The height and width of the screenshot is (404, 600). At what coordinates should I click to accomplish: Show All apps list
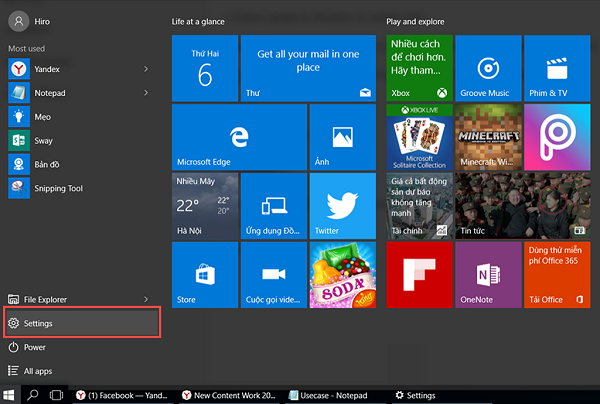point(38,371)
